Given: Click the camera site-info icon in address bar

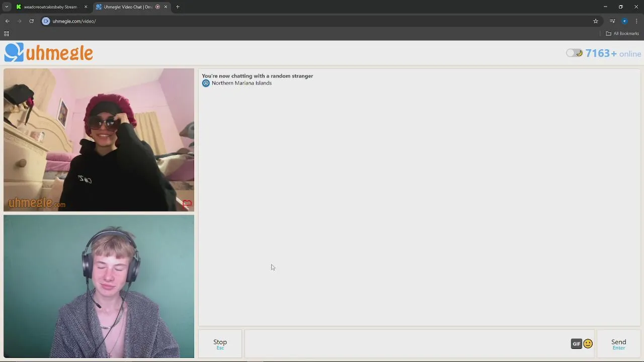Looking at the screenshot, I should pos(46,21).
